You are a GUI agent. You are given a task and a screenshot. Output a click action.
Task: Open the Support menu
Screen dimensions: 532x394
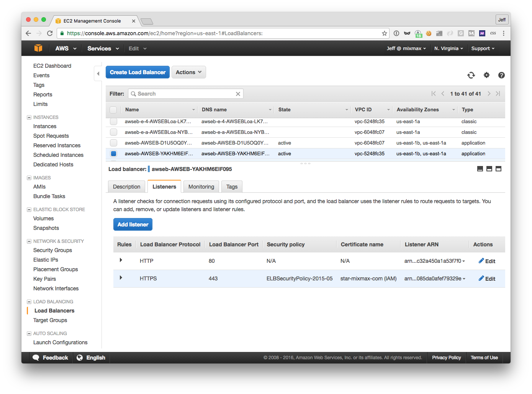point(483,49)
